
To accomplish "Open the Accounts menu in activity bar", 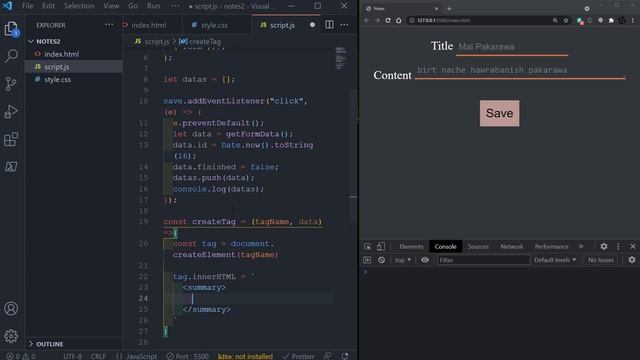I will 11,309.
